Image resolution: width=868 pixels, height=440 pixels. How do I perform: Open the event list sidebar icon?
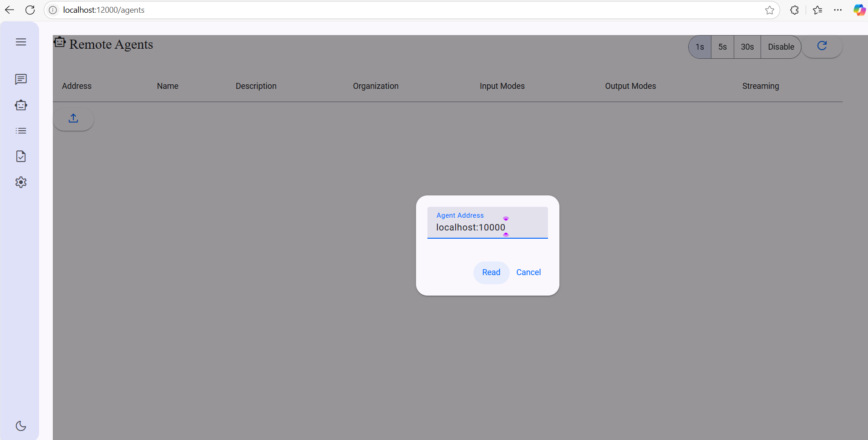click(21, 131)
